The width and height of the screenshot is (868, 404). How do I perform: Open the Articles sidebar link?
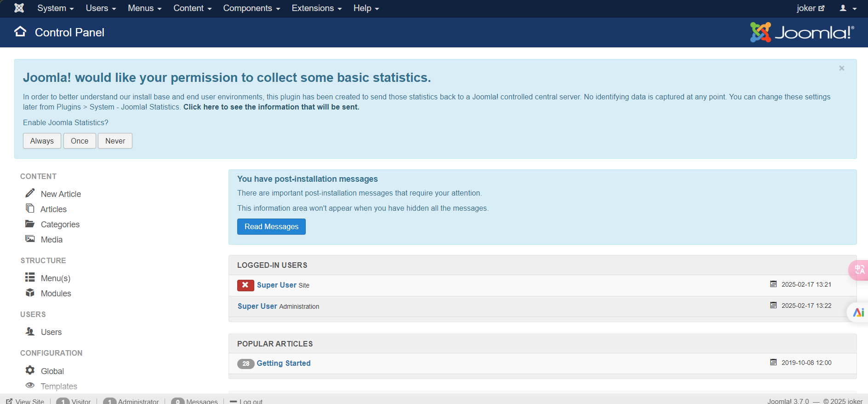point(53,209)
